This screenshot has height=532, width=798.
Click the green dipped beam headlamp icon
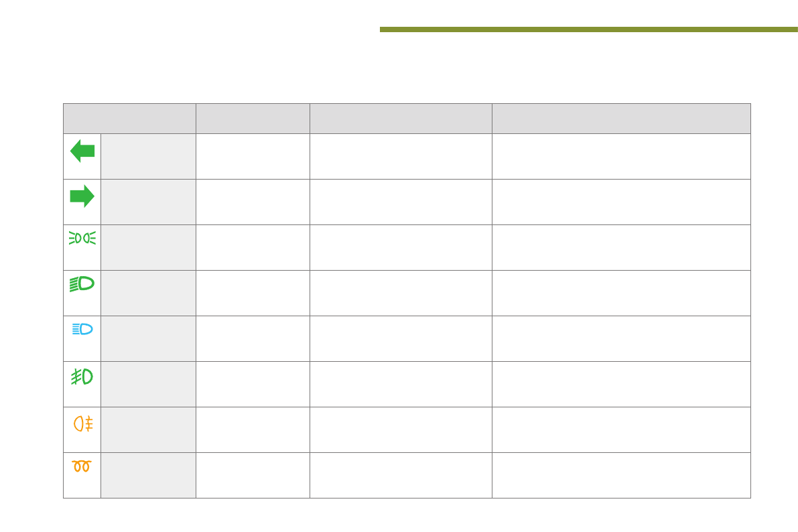click(x=82, y=285)
